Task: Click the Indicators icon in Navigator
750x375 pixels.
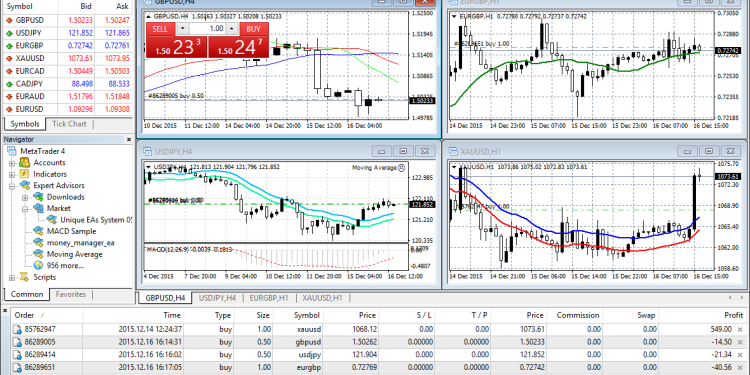Action: (25, 174)
